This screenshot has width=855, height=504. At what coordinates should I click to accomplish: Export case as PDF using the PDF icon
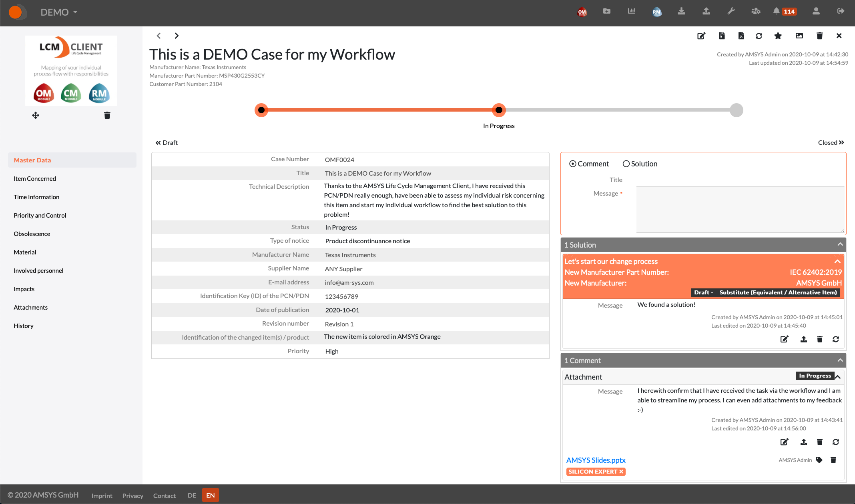tap(741, 36)
